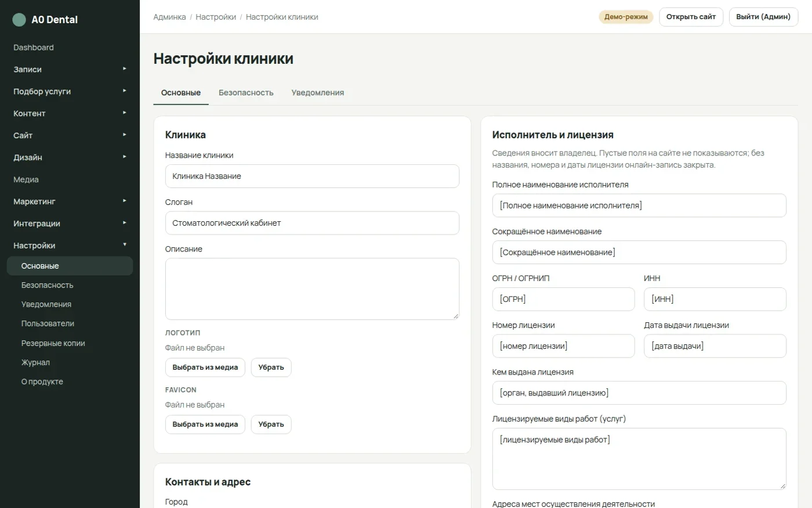Select Основные in the sidebar submenu
812x508 pixels.
70,266
